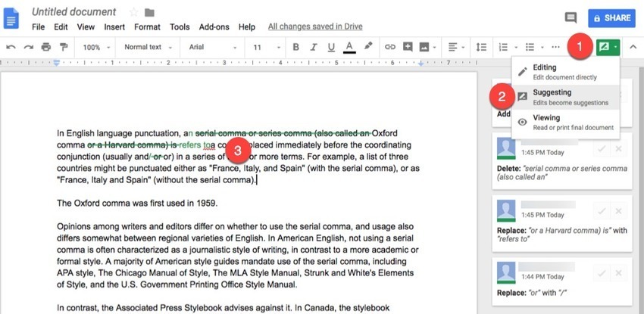Viewport: 644px width, 314px height.
Task: Open the line spacing icon
Action: tap(481, 47)
